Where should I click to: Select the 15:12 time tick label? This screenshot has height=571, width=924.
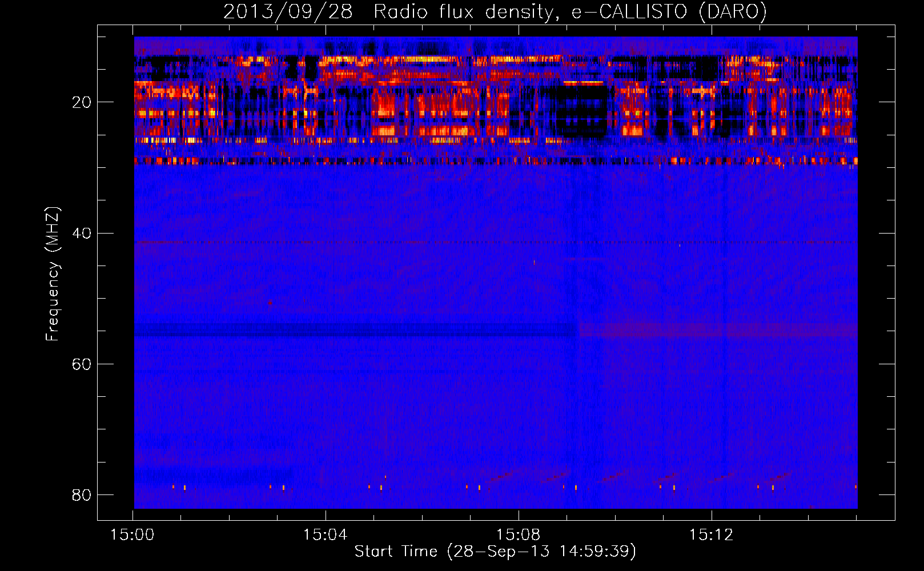click(711, 535)
